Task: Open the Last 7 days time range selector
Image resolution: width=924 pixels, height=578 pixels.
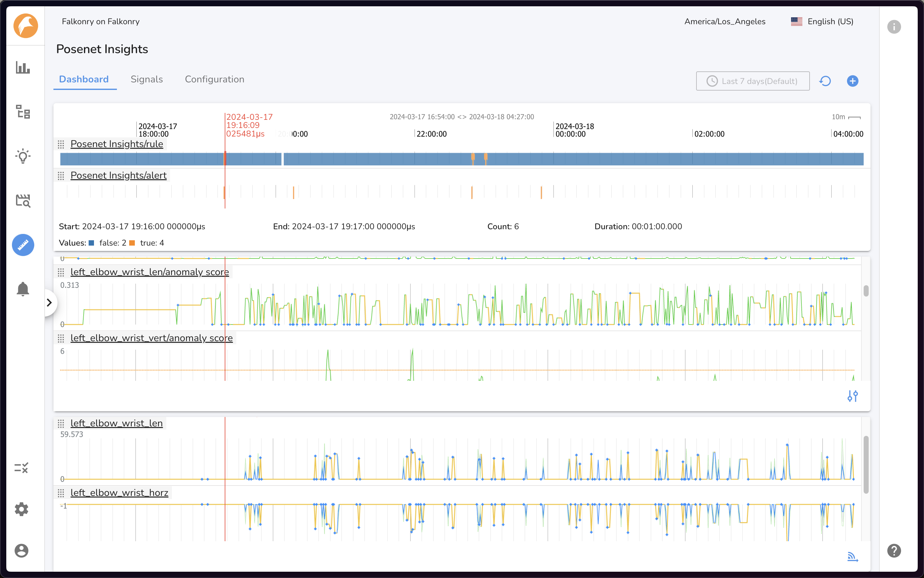Action: 752,81
